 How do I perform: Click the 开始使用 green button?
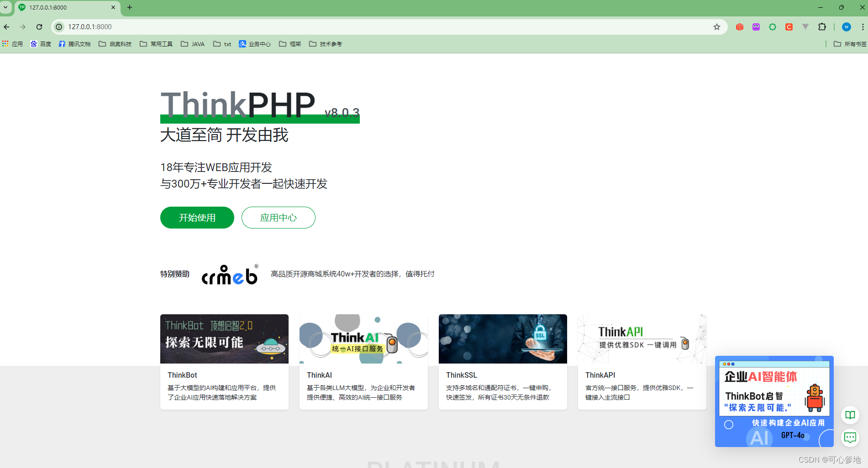(197, 218)
